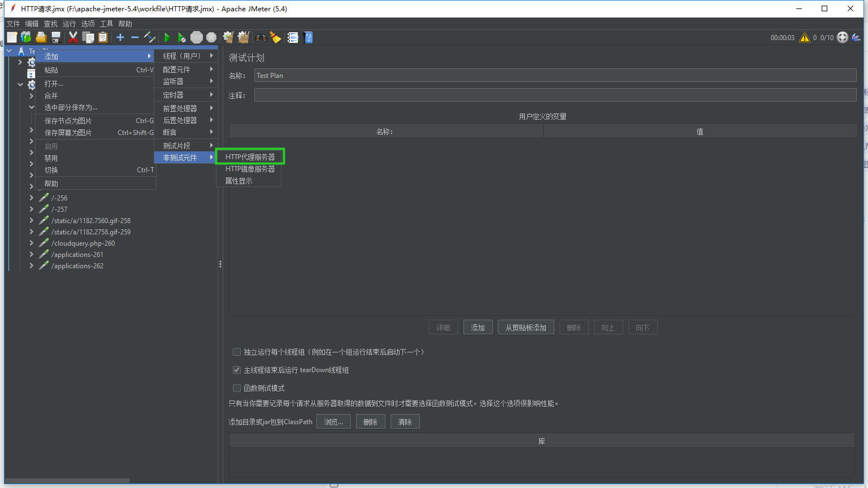The width and height of the screenshot is (868, 488).
Task: Choose 保存节点为图片 context menu entry
Action: coord(96,121)
